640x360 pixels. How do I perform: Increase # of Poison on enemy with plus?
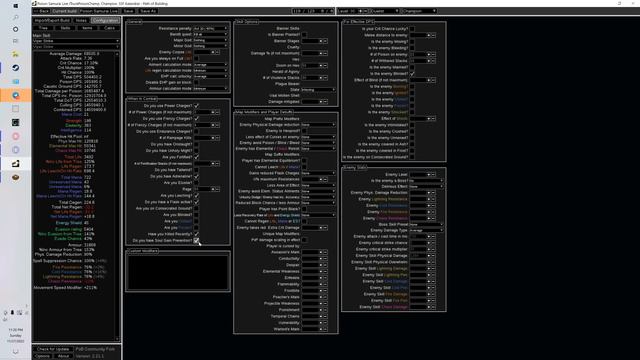coord(429,54)
